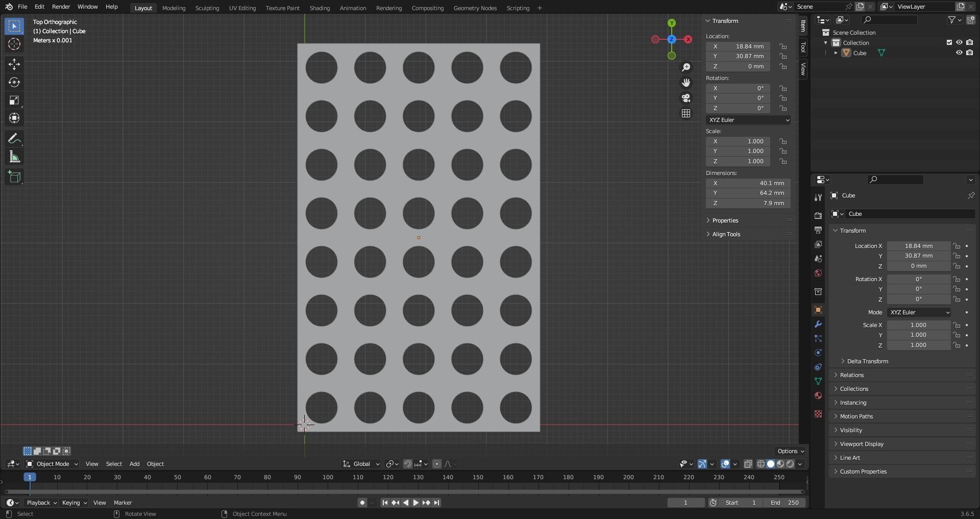Activate the Scale tool
Viewport: 980px width, 519px height.
coord(14,101)
